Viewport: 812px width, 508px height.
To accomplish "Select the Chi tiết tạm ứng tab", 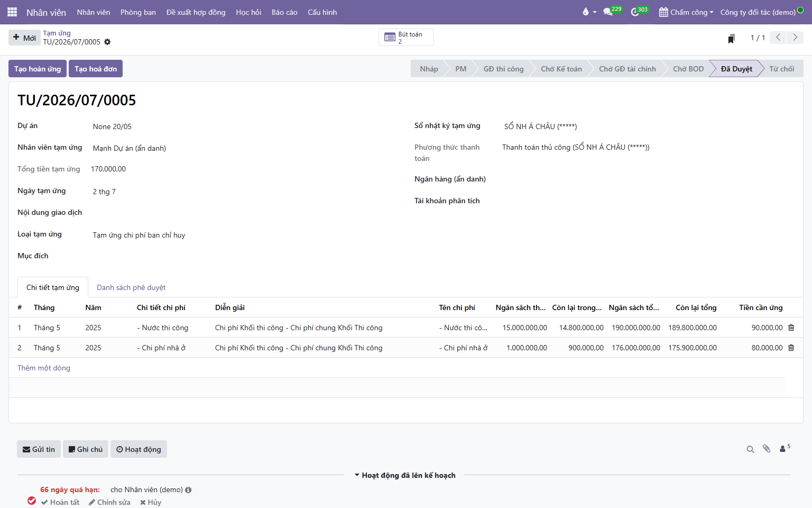I will coord(53,287).
